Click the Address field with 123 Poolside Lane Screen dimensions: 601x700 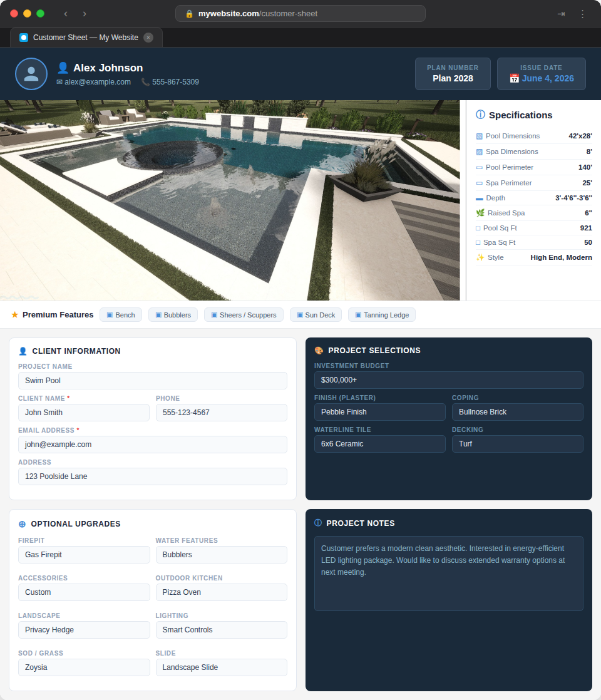(153, 476)
